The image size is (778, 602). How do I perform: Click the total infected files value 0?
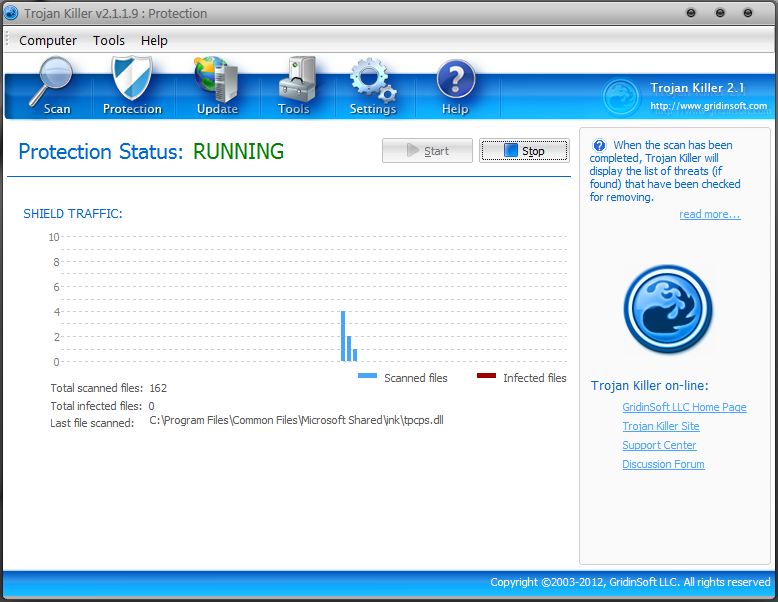pyautogui.click(x=151, y=406)
